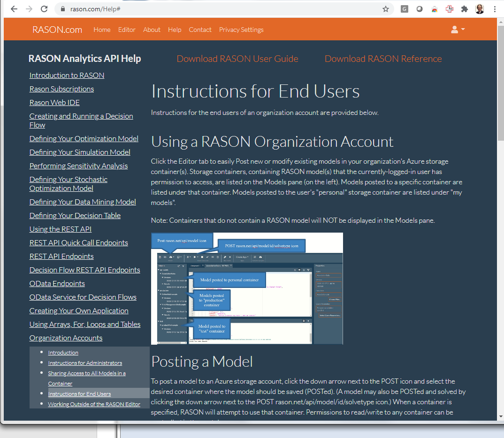Open Decision Flow REST API Endpoints

pos(84,270)
